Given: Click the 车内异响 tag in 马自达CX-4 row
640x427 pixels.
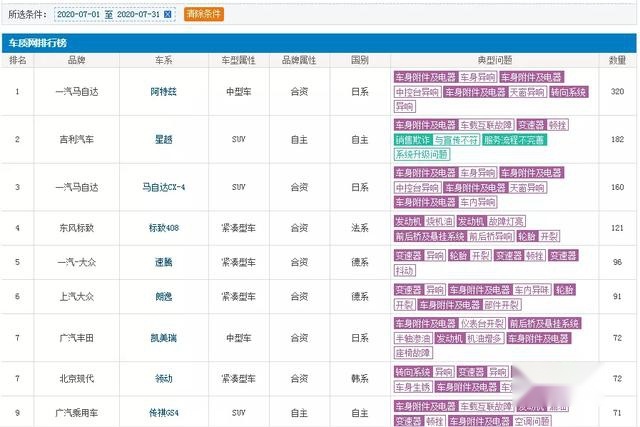Looking at the screenshot, I should (x=478, y=202).
